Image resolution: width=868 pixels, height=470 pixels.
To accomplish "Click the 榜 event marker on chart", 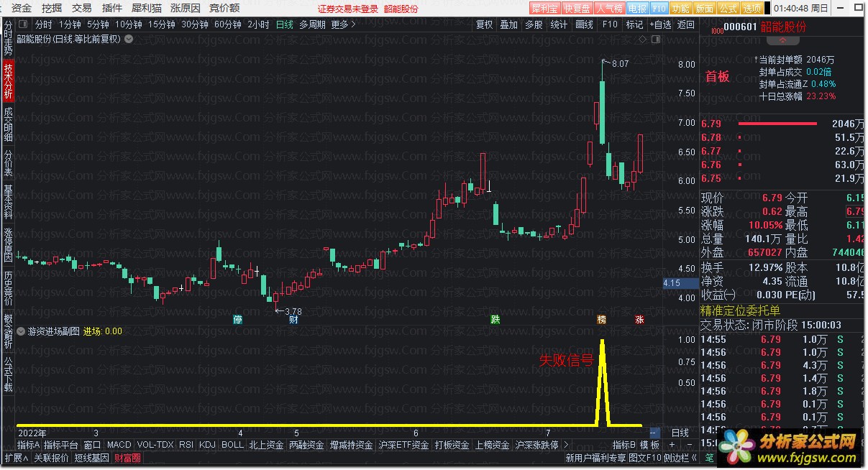I will tap(601, 320).
